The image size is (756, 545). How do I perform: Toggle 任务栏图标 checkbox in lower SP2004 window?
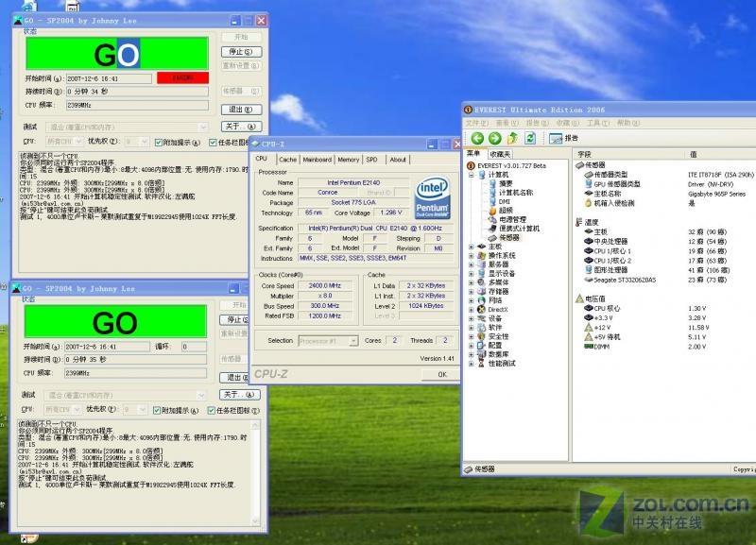tap(211, 411)
